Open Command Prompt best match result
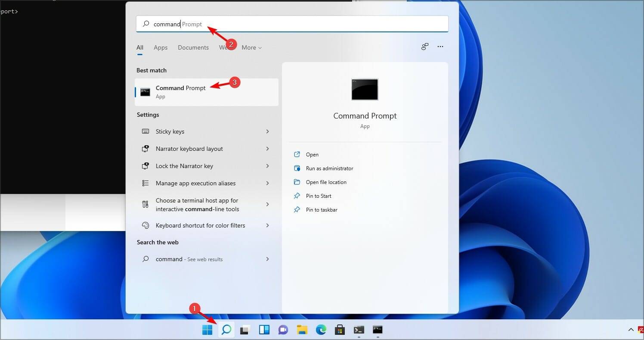 pyautogui.click(x=207, y=92)
